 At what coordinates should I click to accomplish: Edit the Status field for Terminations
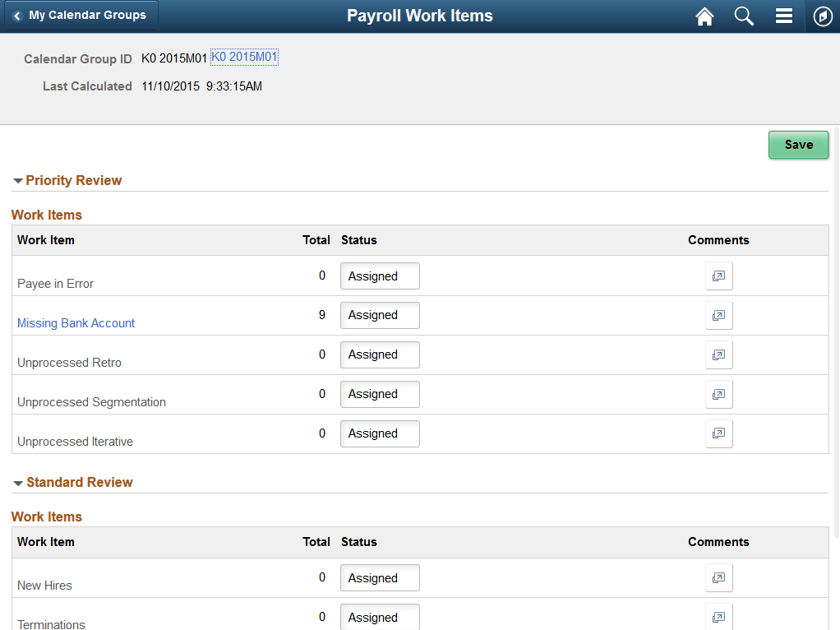380,617
